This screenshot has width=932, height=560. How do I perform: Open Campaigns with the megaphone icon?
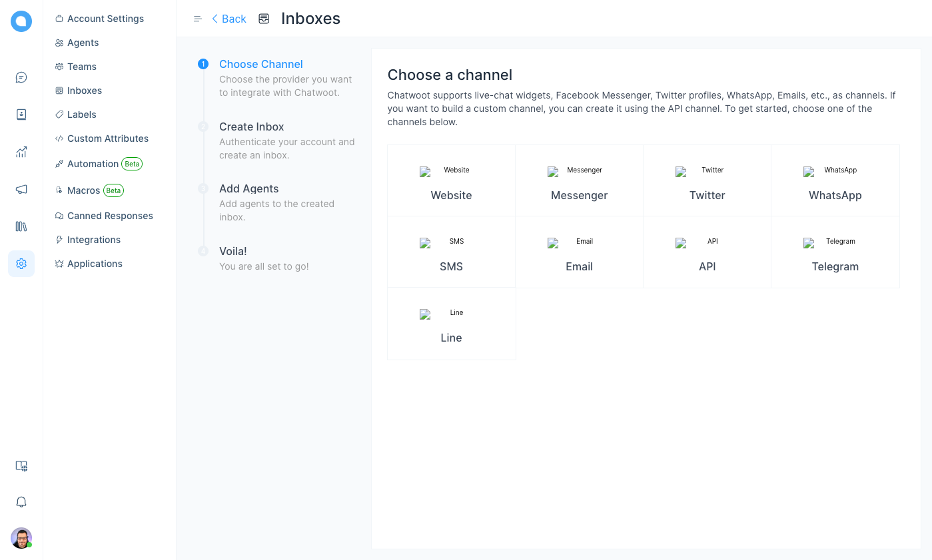coord(21,189)
